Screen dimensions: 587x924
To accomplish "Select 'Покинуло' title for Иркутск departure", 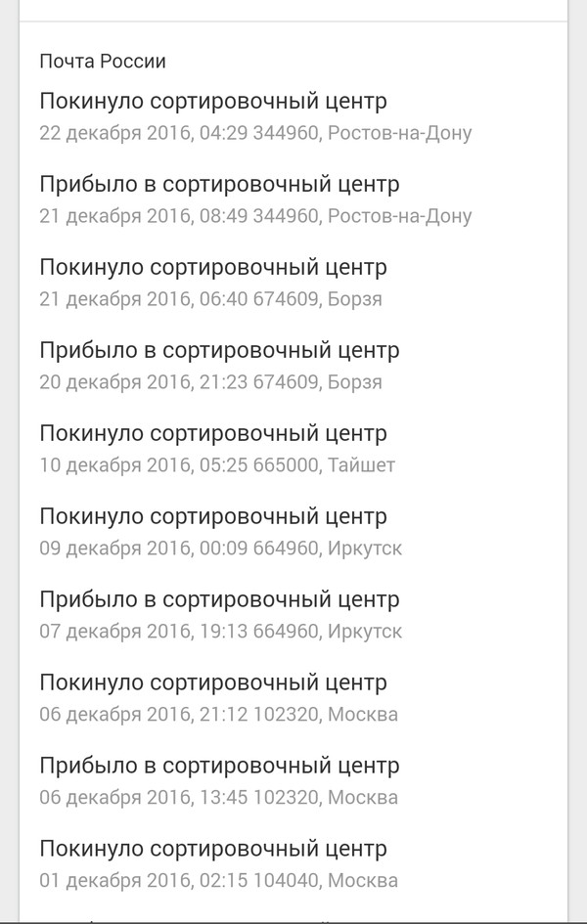I will tap(213, 516).
